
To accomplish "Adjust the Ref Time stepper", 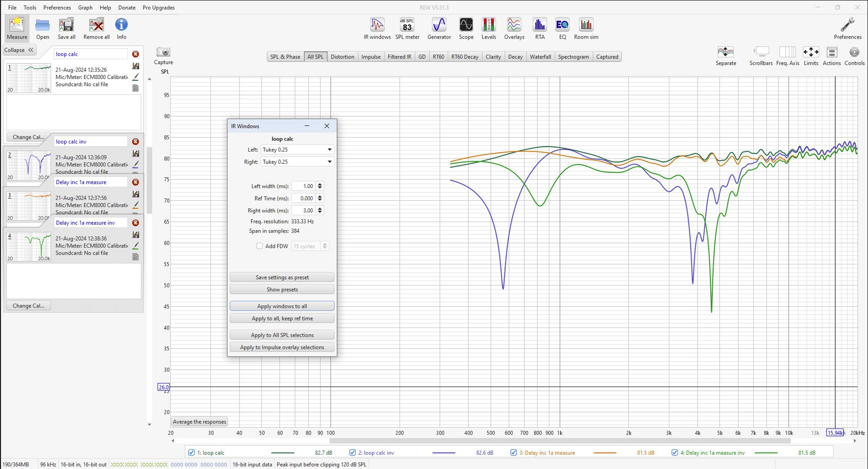I will click(320, 198).
